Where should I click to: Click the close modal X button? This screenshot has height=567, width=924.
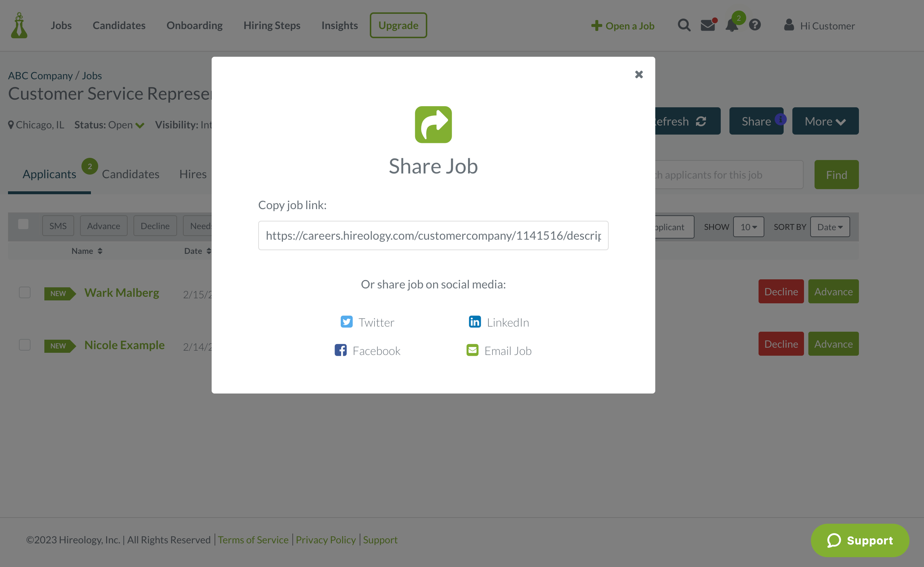639,73
